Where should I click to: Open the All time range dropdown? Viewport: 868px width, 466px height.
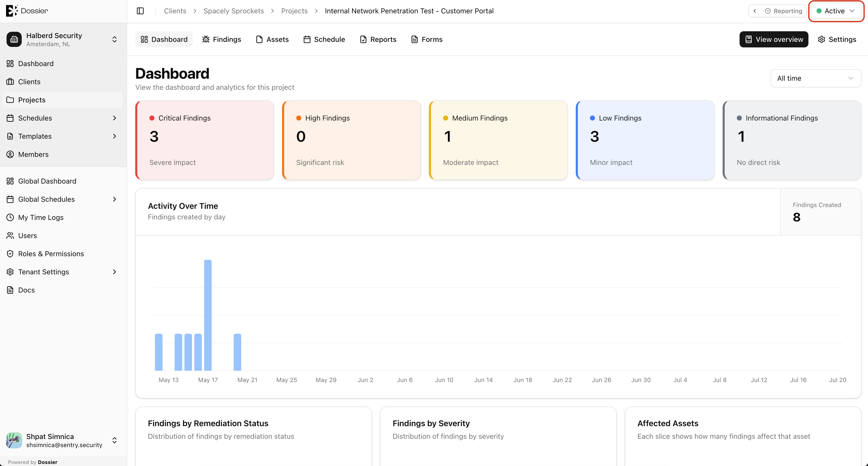(x=816, y=78)
